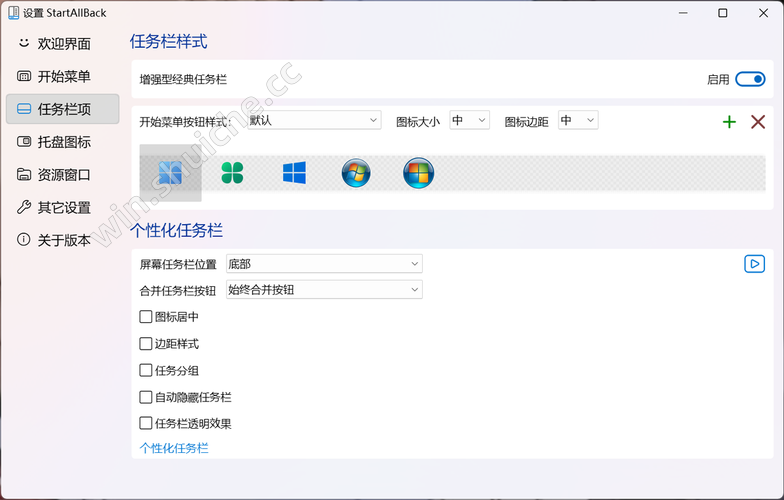Click the StartAllBack app icon in title bar
The image size is (784, 500).
[x=14, y=13]
